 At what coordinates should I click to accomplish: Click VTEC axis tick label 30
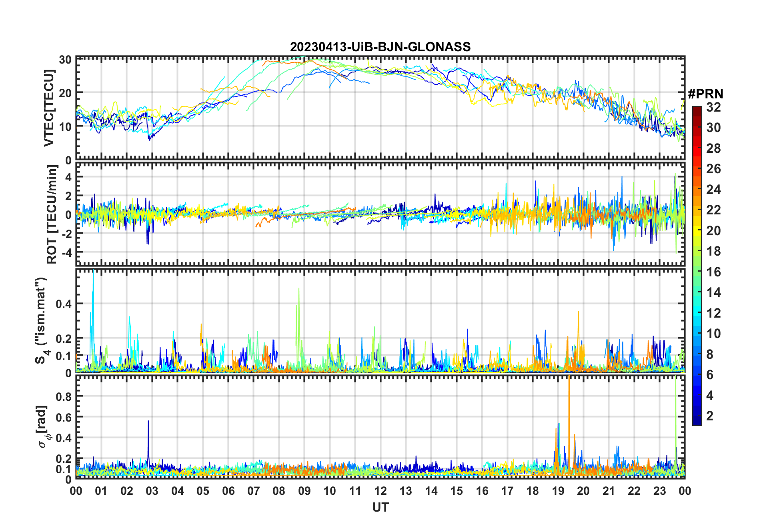pos(65,60)
